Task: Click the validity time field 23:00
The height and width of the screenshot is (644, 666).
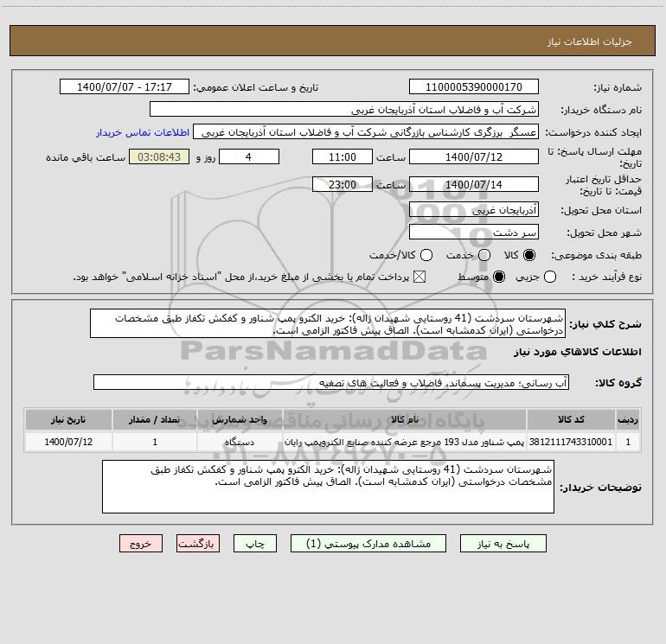Action: tap(343, 184)
